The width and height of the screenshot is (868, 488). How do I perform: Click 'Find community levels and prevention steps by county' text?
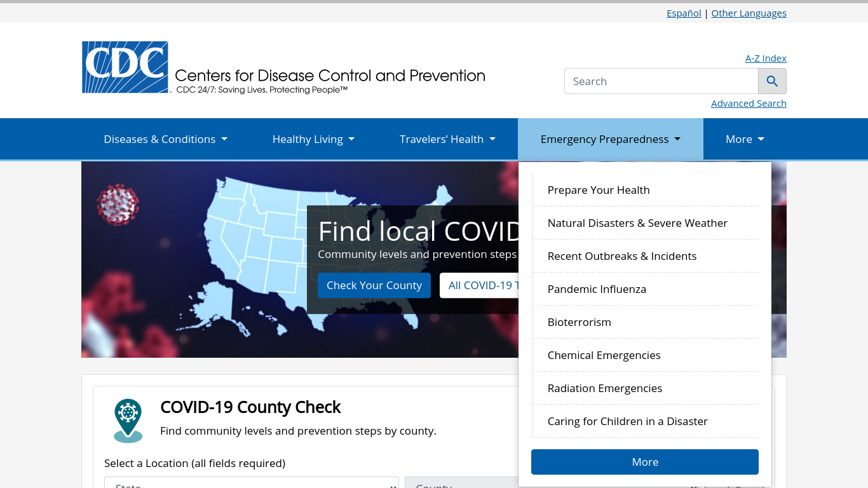click(298, 431)
